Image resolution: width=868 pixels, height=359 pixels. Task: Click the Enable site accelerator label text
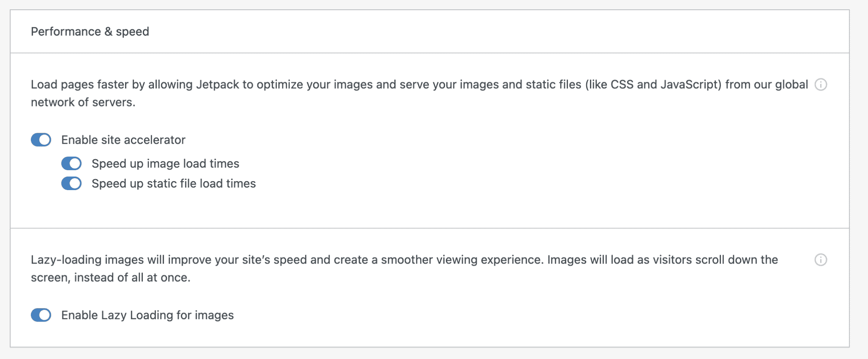(x=124, y=140)
